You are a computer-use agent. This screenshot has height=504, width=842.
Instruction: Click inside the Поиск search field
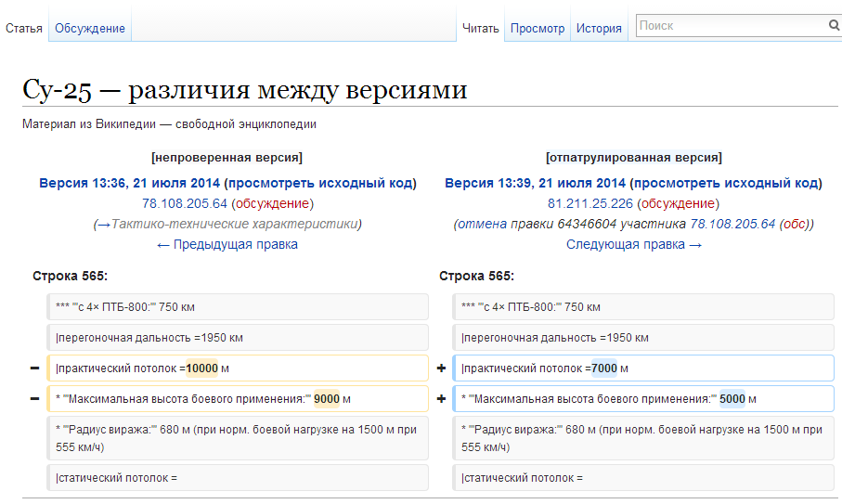(730, 26)
